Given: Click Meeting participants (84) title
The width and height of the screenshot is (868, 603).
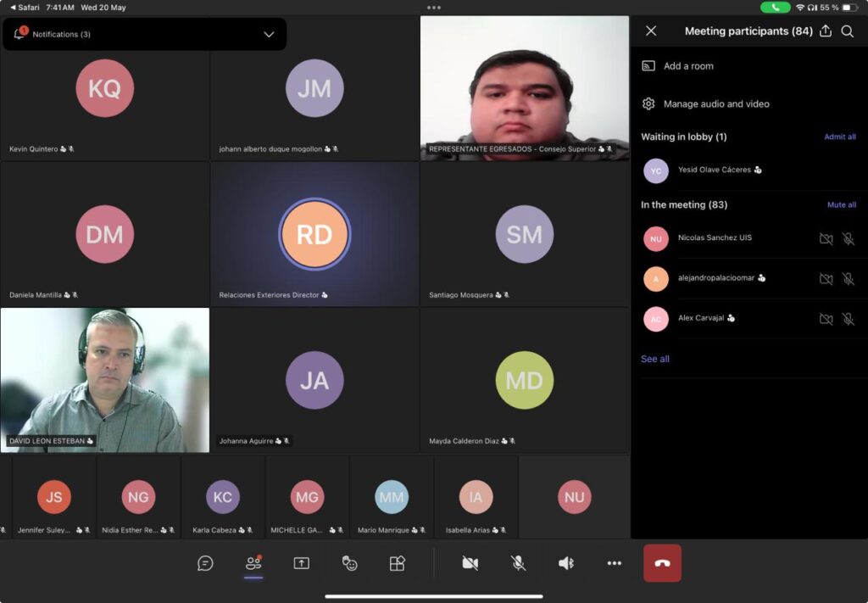Looking at the screenshot, I should point(748,31).
